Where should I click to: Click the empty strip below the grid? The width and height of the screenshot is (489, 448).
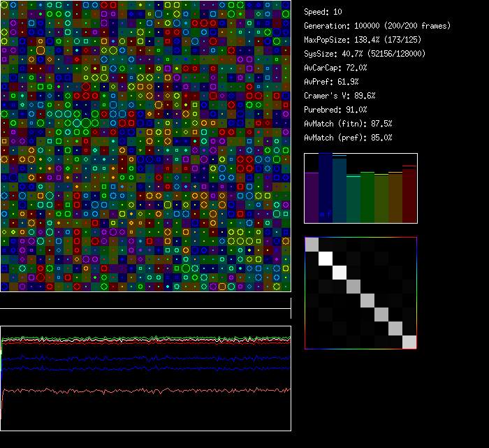(x=145, y=301)
